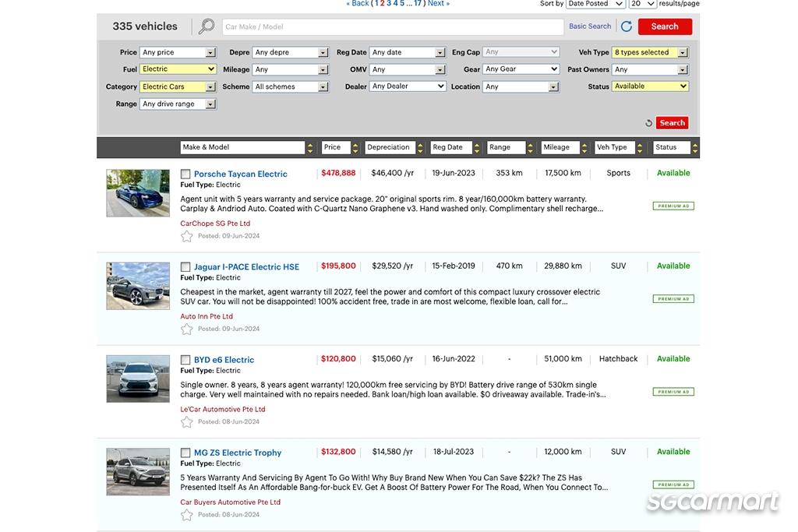The width and height of the screenshot is (798, 532).
Task: Star the Porsche Taycan Electric listing
Action: [x=186, y=236]
